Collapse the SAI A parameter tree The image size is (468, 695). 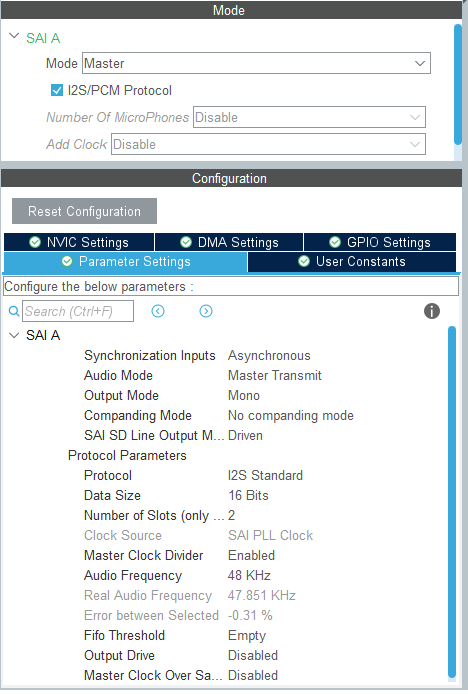(14, 336)
